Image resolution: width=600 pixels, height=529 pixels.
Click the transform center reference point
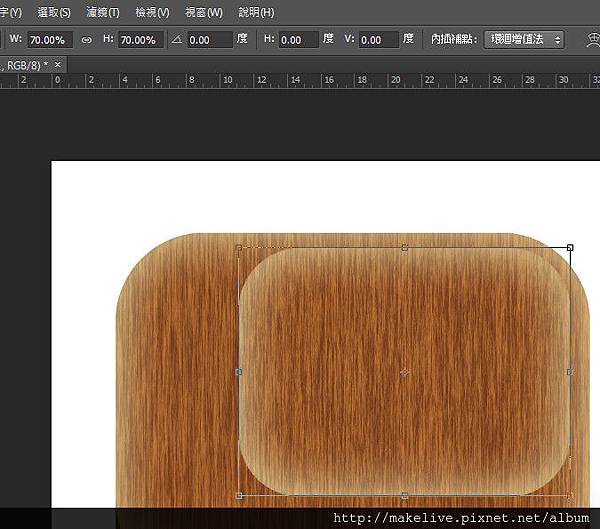coord(404,372)
